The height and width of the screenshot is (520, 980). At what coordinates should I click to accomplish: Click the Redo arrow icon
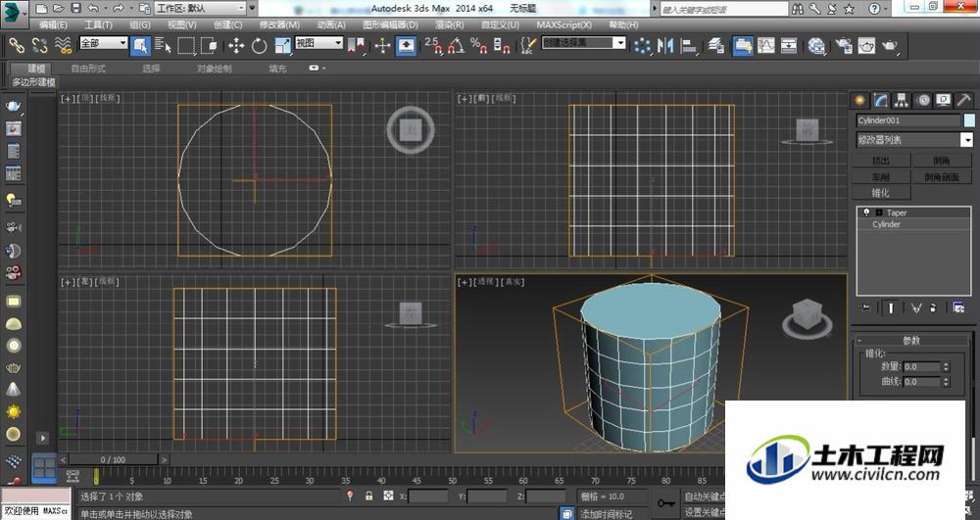click(118, 9)
